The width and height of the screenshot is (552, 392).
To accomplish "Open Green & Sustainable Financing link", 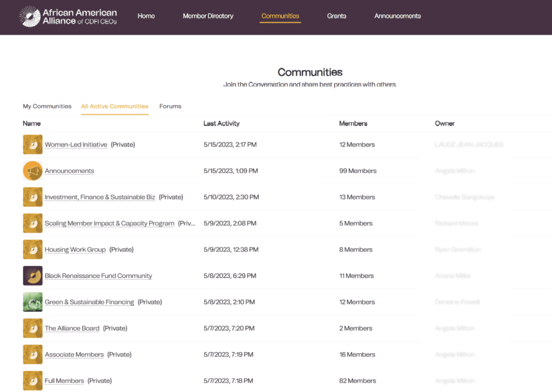I will coord(89,302).
